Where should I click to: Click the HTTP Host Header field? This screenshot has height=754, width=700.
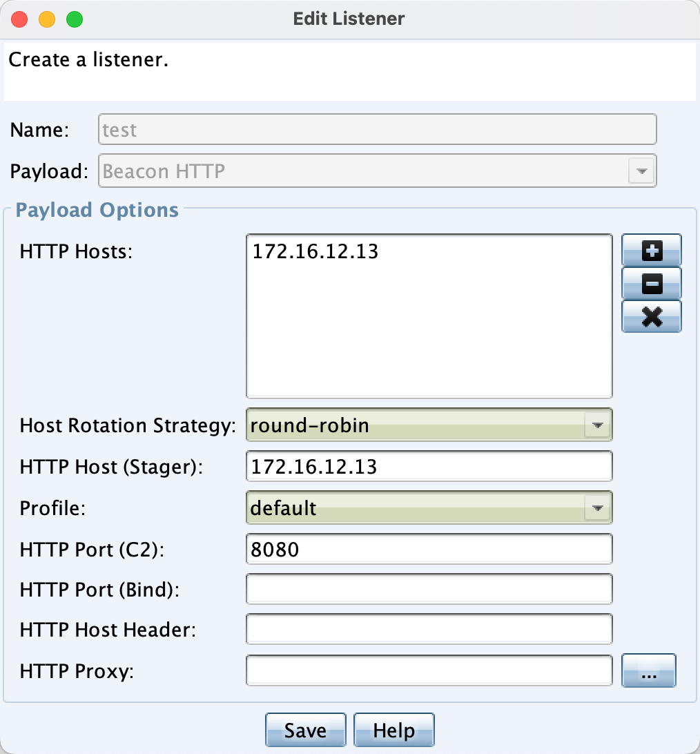point(428,629)
